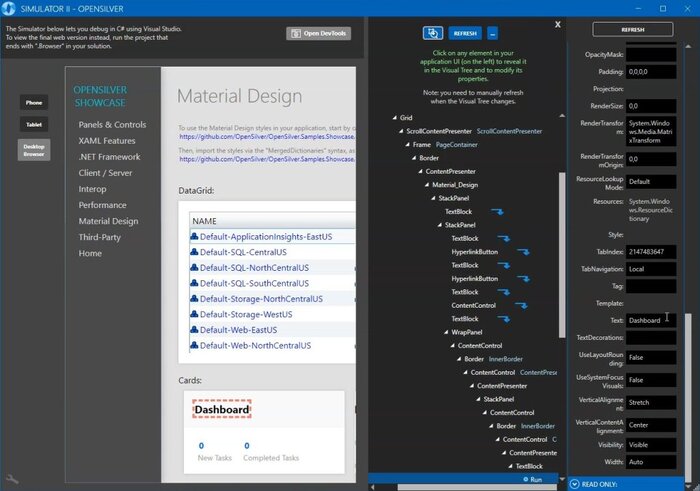Image resolution: width=700 pixels, height=491 pixels.
Task: Click the Text field containing Dashboard
Action: click(x=651, y=320)
